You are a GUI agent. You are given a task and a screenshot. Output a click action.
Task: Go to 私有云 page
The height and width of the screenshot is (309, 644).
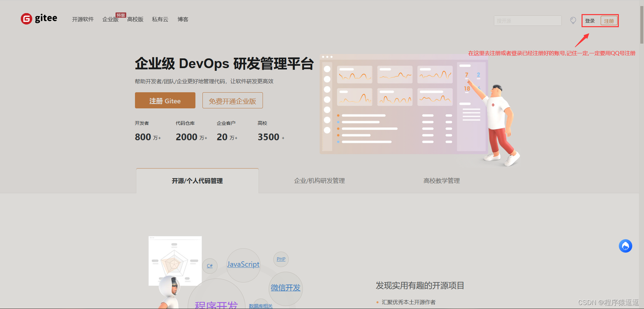click(x=160, y=19)
